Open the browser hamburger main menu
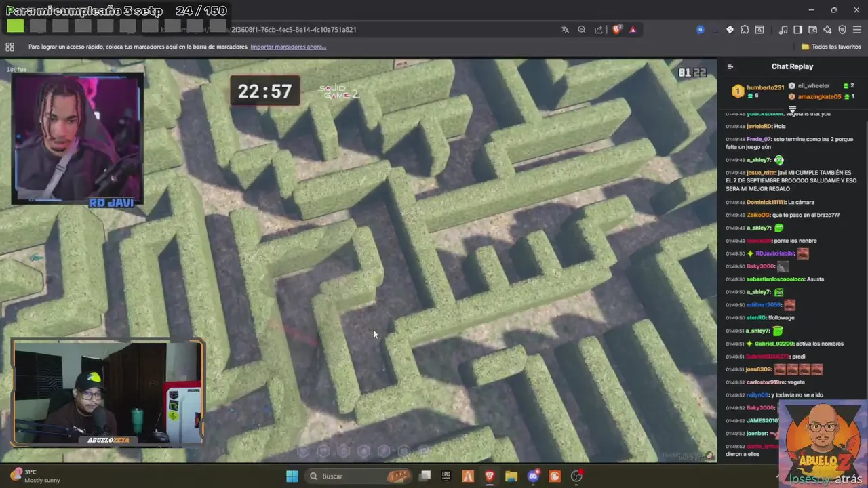The width and height of the screenshot is (868, 488). 857,30
